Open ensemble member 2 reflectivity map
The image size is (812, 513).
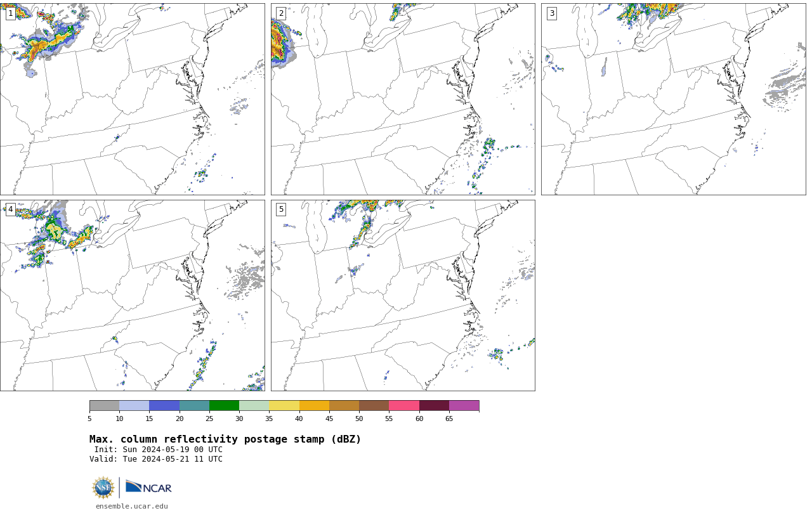[403, 99]
